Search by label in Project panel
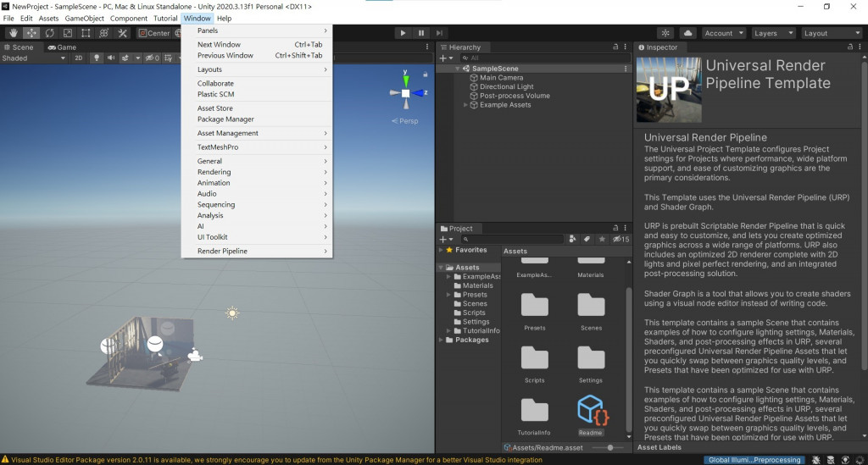868x465 pixels. pos(587,239)
